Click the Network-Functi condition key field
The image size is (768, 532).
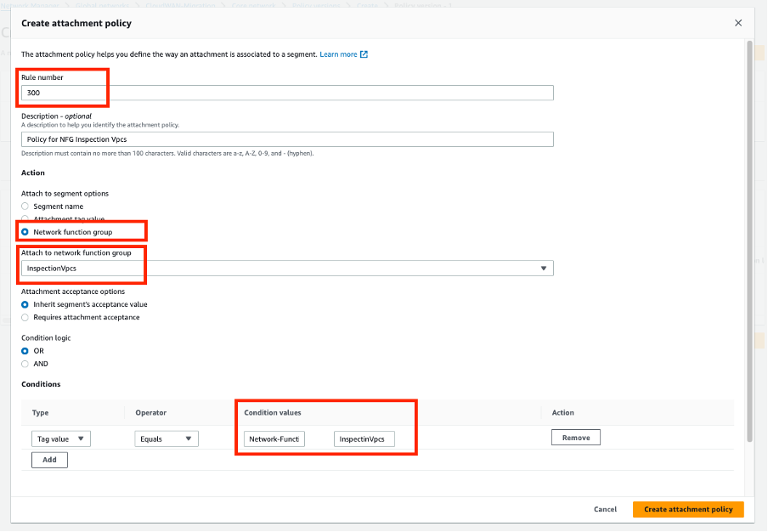(x=274, y=439)
